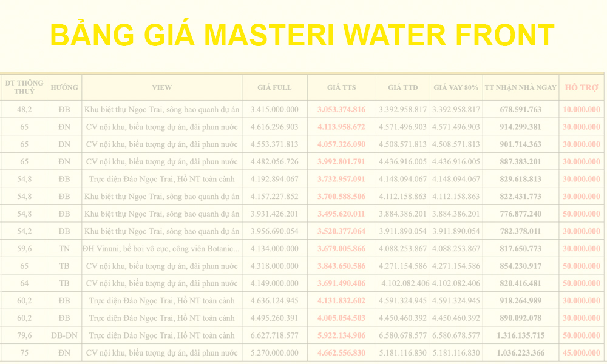Click the area cell "64"
Screen dimensions: 607x364
coord(24,283)
